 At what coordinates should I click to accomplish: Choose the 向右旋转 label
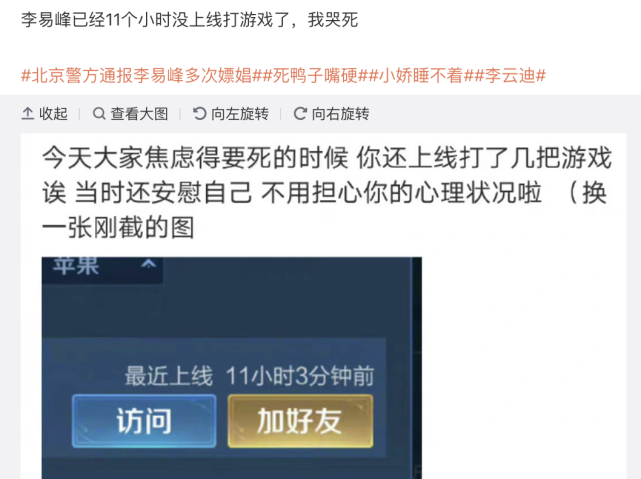[341, 114]
